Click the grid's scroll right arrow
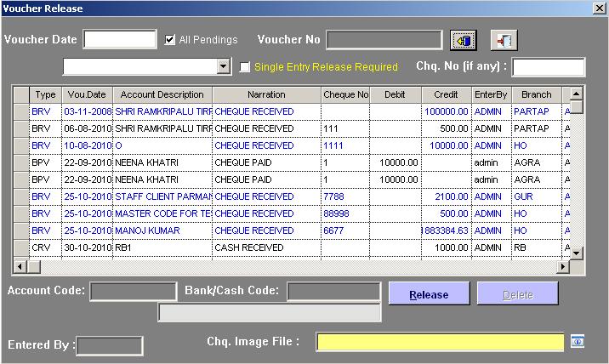609x364 pixels. coord(562,265)
